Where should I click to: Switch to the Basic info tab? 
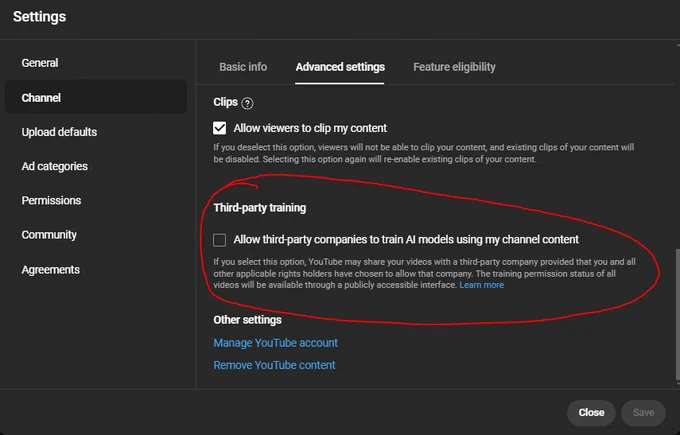pyautogui.click(x=243, y=67)
